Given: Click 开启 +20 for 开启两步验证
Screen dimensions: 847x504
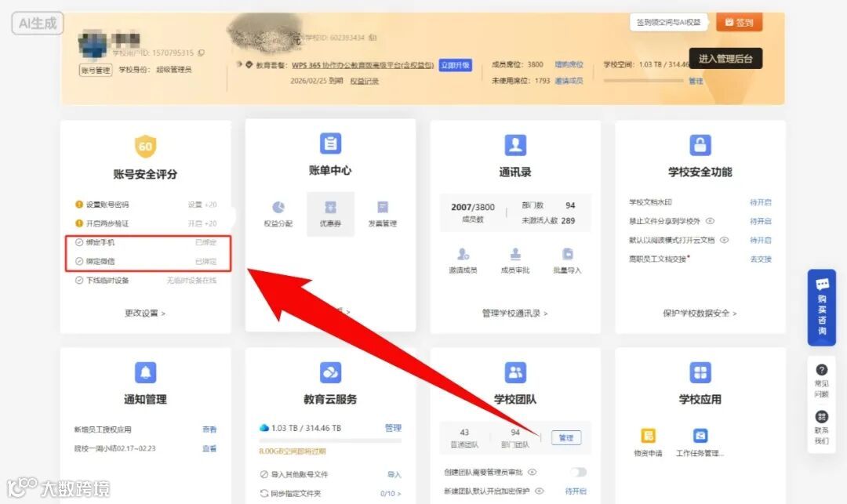Looking at the screenshot, I should click(202, 223).
